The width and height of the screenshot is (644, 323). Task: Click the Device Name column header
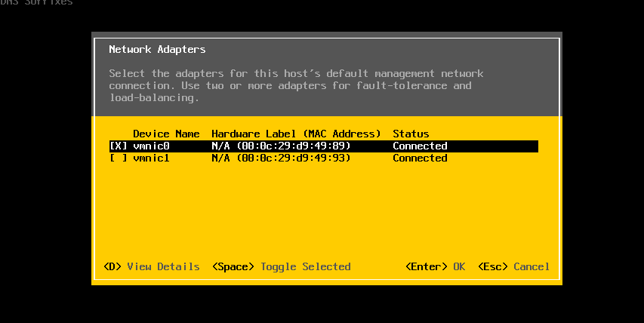coord(166,134)
